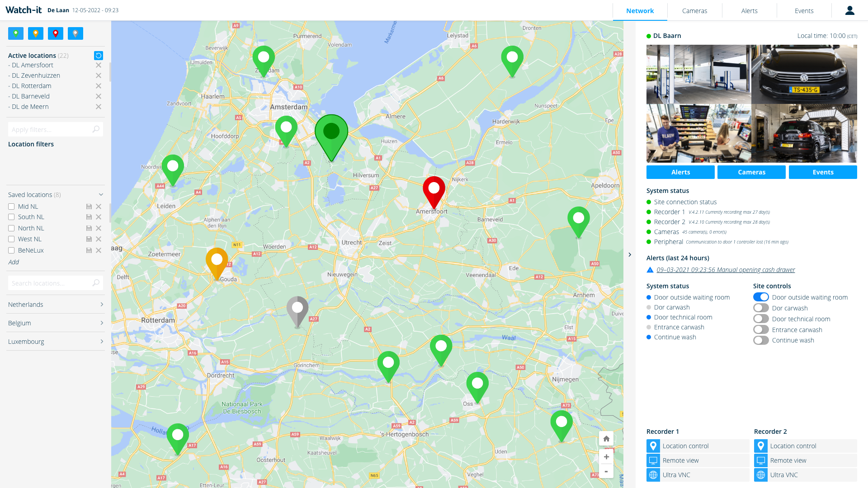Image resolution: width=868 pixels, height=488 pixels.
Task: Turn off Door outside waiting room switch
Action: click(x=761, y=297)
